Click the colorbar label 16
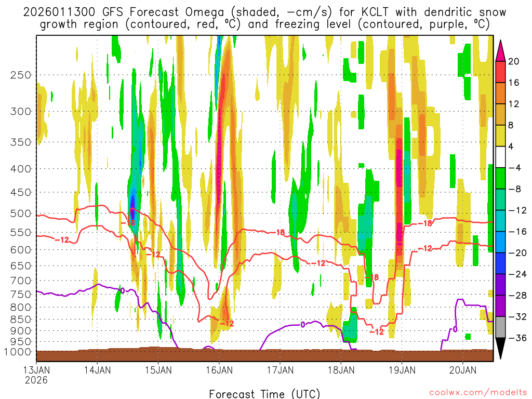Image resolution: width=532 pixels, height=399 pixels. tap(514, 83)
